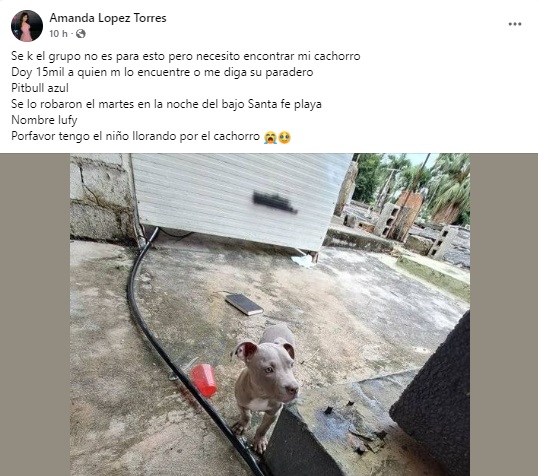The image size is (538, 476).
Task: Open the puppy photo in full view
Action: coord(270,314)
